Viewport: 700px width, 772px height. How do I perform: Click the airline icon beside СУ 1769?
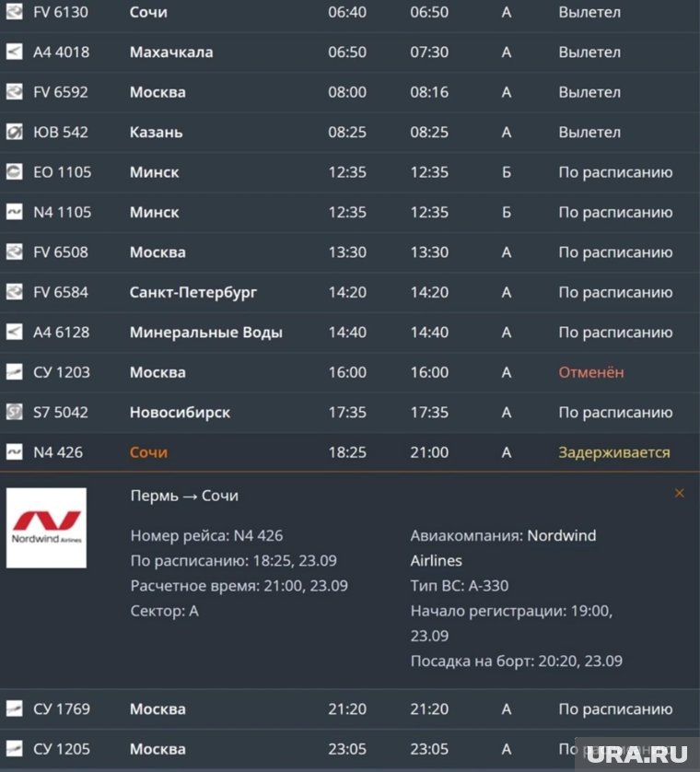(14, 708)
